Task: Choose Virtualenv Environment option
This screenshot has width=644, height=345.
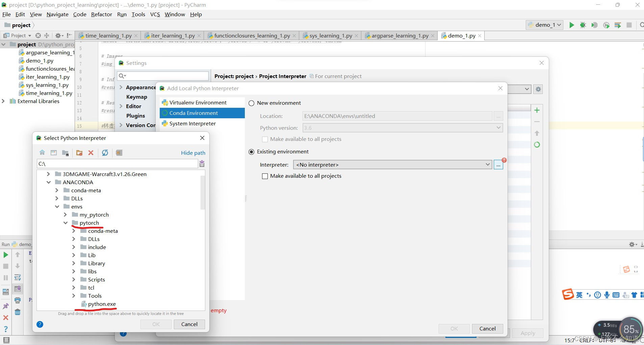Action: point(202,103)
